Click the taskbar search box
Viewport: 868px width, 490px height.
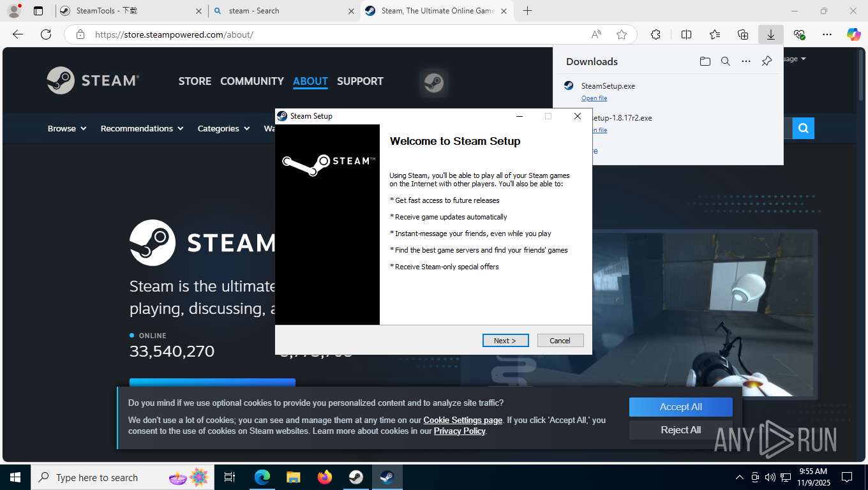click(x=123, y=477)
